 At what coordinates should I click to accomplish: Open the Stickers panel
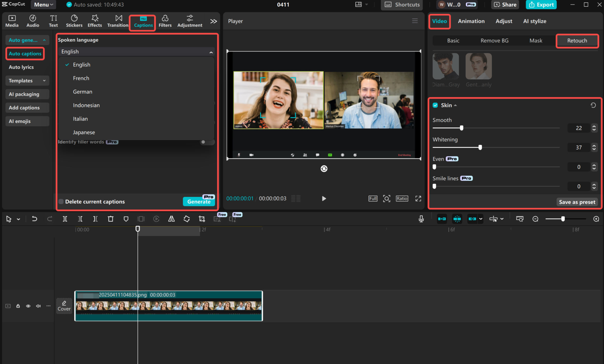pos(74,21)
